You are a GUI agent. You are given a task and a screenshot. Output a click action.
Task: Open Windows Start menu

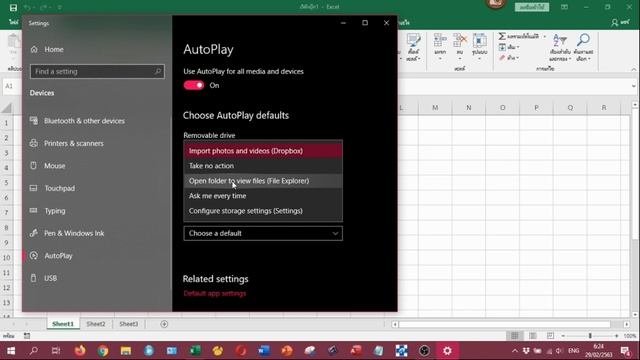pyautogui.click(x=11, y=351)
